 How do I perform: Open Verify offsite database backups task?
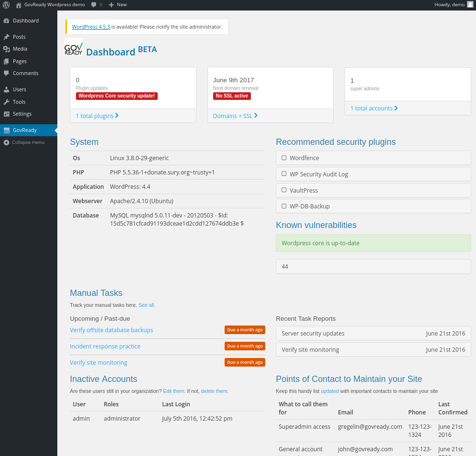[x=111, y=330]
